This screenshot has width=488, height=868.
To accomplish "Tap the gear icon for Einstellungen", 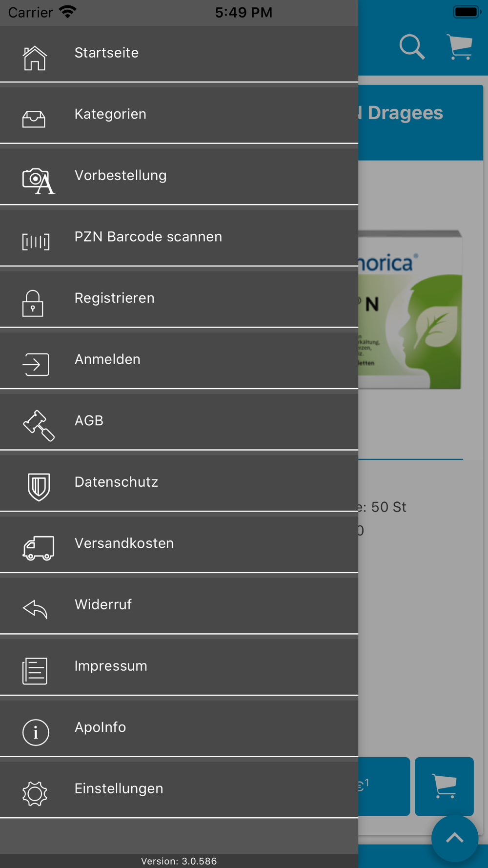I will pyautogui.click(x=35, y=794).
